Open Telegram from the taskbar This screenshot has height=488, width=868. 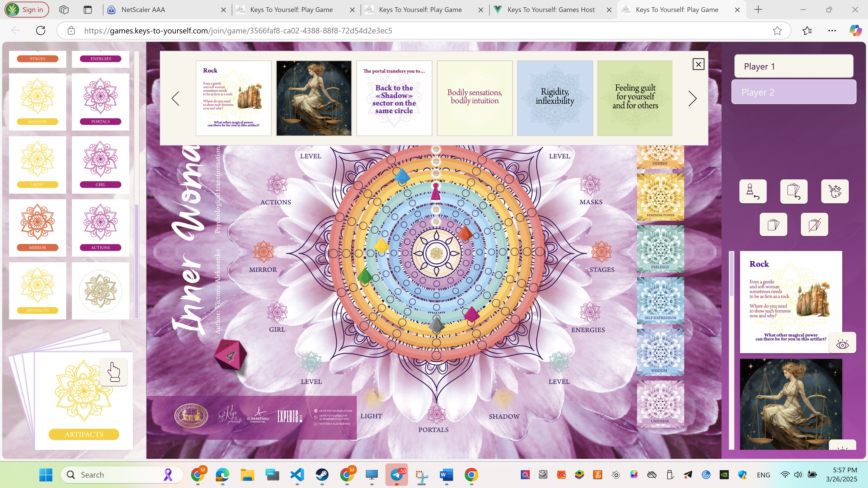pos(397,474)
